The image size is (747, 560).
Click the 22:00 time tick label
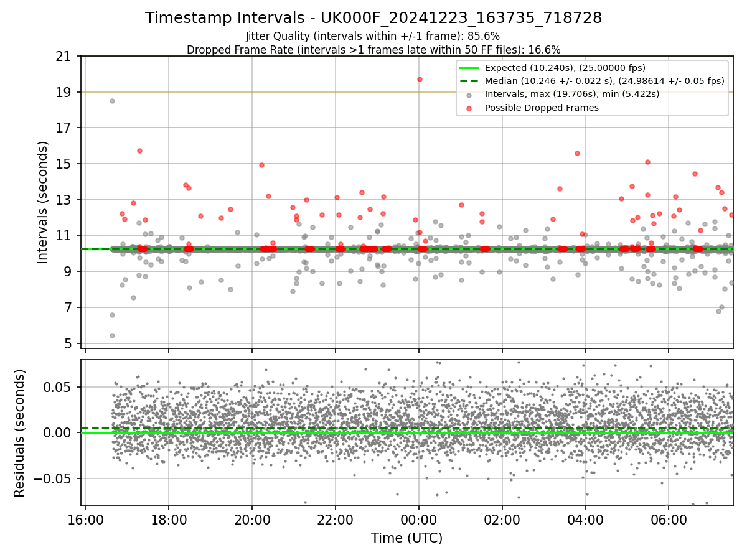[x=336, y=520]
